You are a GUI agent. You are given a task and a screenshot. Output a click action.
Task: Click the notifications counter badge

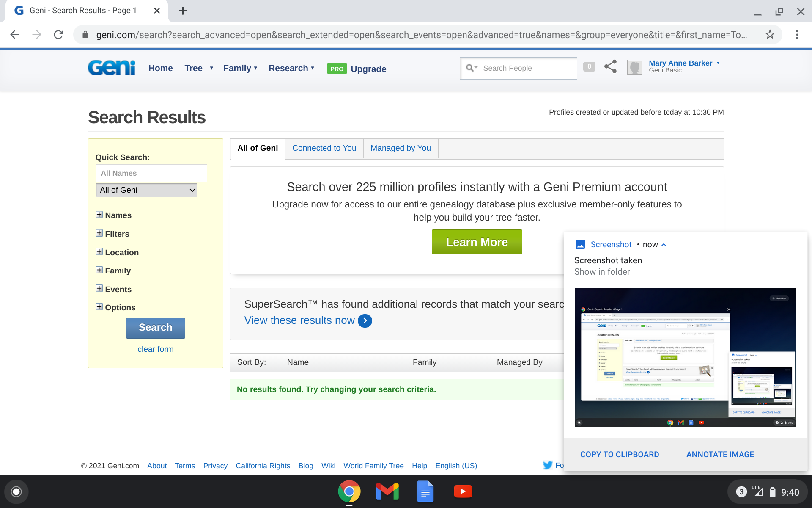[589, 66]
